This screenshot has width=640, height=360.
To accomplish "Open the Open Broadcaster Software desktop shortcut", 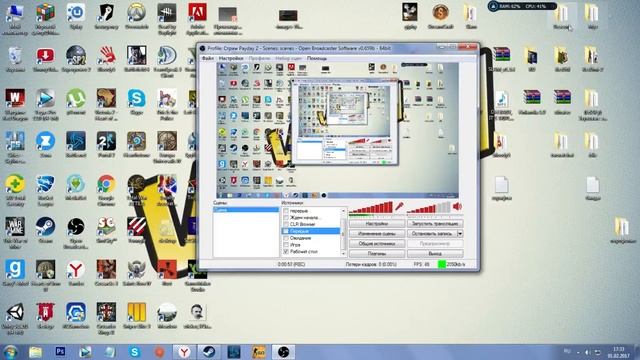I will pyautogui.click(x=76, y=233).
